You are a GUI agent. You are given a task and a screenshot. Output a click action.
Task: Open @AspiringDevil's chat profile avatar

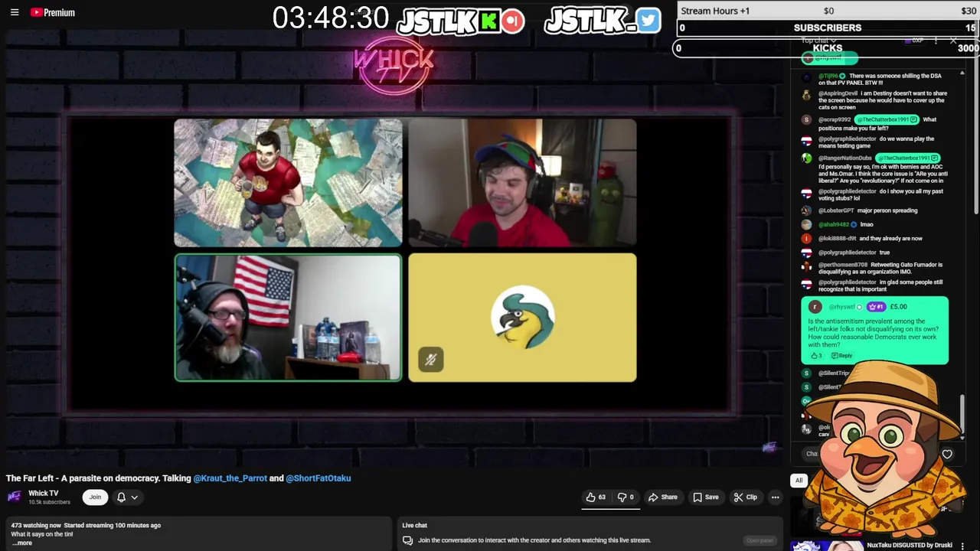pos(806,96)
